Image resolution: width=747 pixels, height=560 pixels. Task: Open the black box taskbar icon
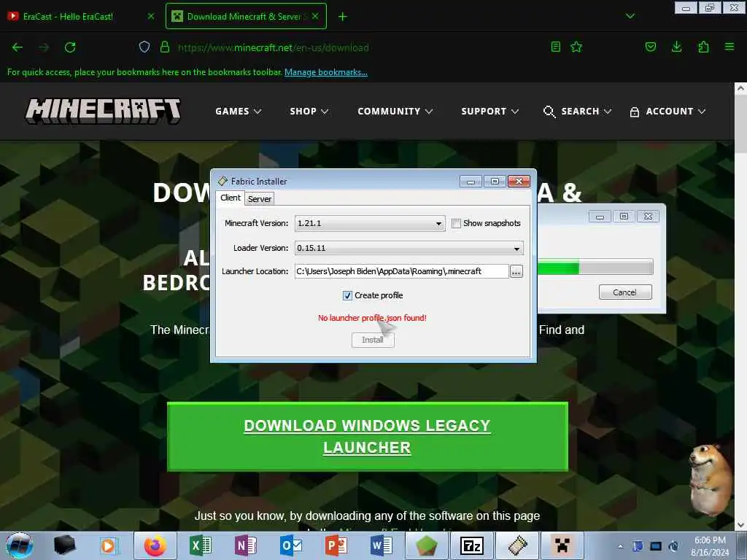tap(64, 545)
